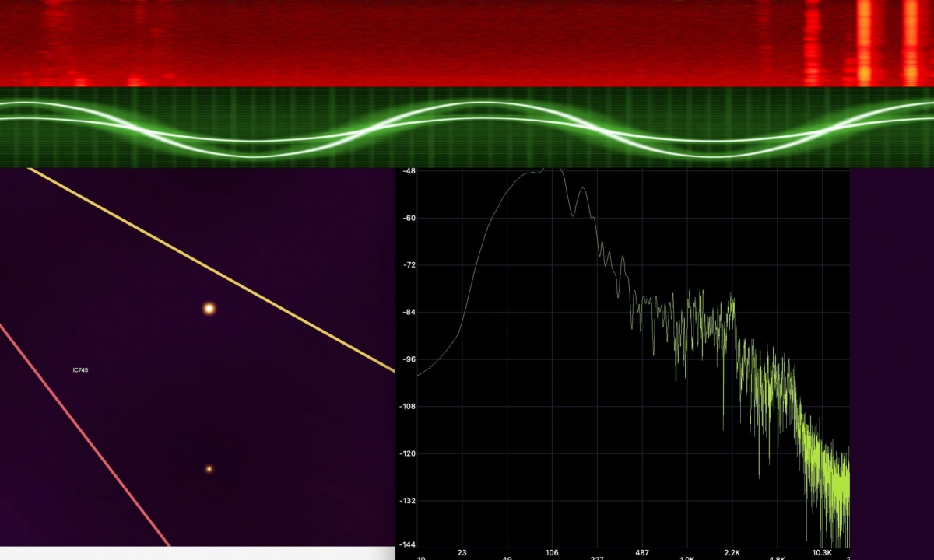Click the white bar below the sky map
The height and width of the screenshot is (560, 934).
pyautogui.click(x=195, y=553)
